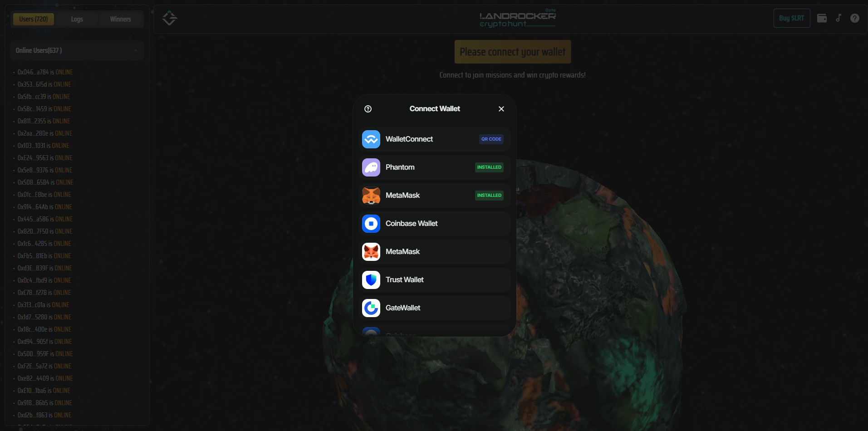Screen dimensions: 868x431
Task: Select user 0xd3E...B39F in list
Action: [x=44, y=268]
